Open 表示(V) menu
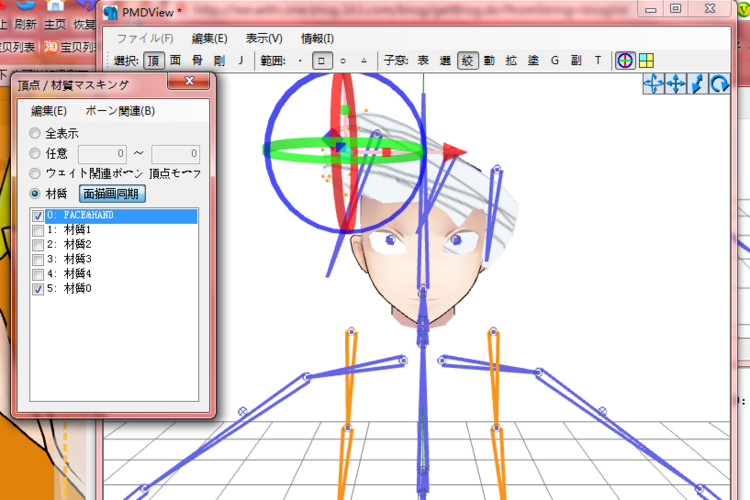This screenshot has height=500, width=750. [264, 38]
